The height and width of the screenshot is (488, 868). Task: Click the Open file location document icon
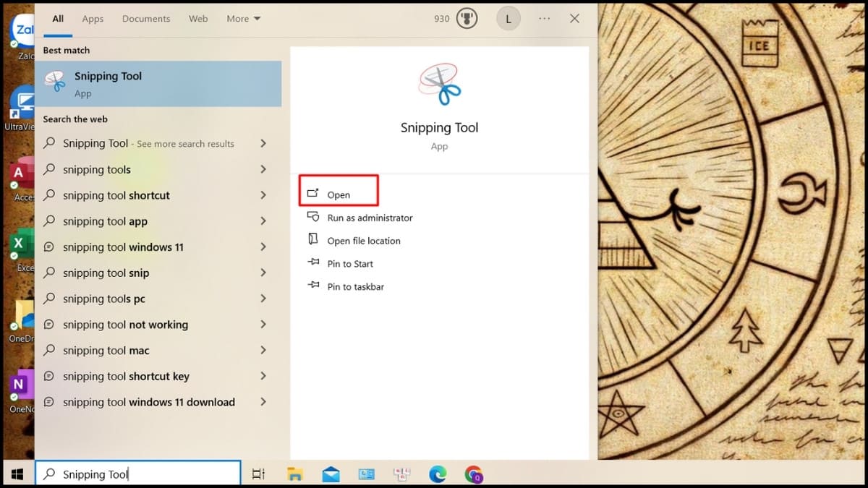tap(313, 239)
